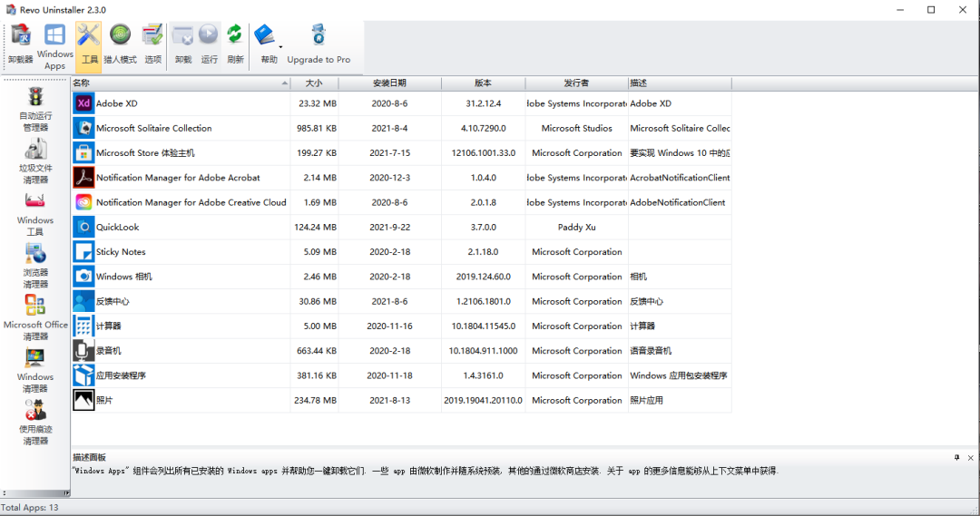Select the Adobe XD app icon
The height and width of the screenshot is (516, 980).
point(83,103)
